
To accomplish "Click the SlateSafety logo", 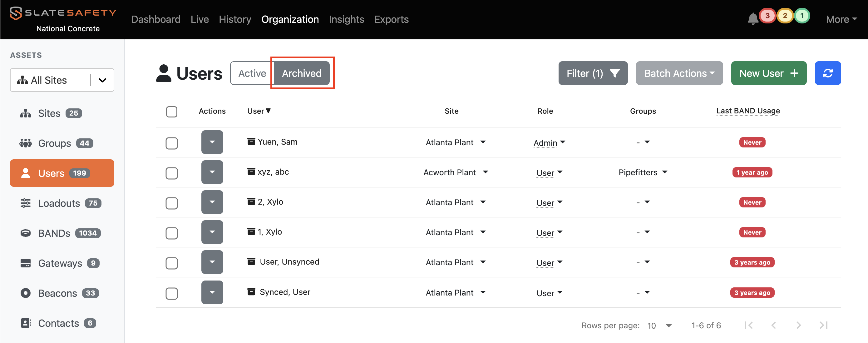I will click(63, 13).
